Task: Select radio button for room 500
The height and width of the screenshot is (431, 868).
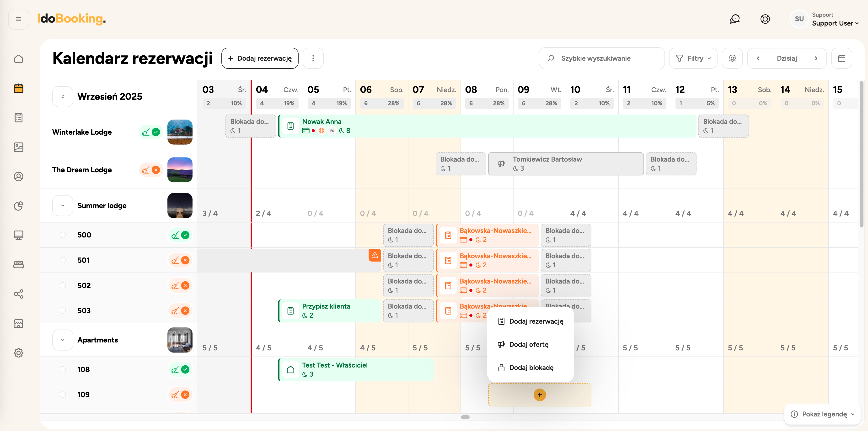Action: pos(63,235)
